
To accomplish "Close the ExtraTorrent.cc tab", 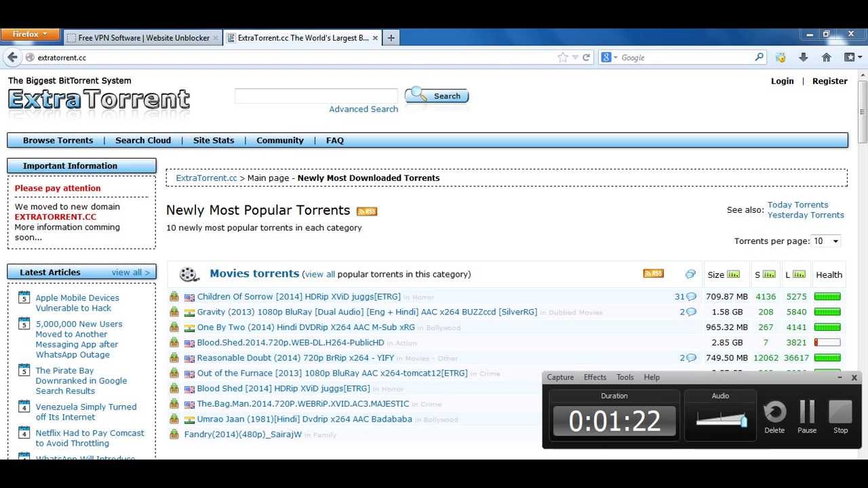I will point(375,38).
